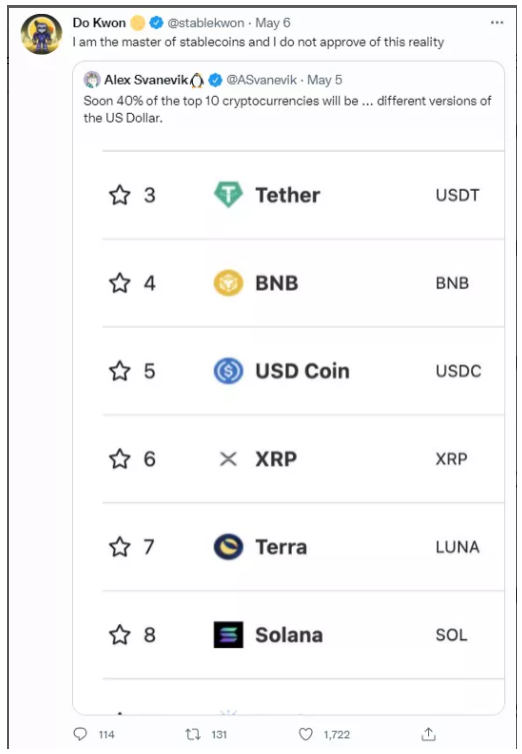
Task: Open the tweet's three-dot more menu
Action: coord(497,23)
